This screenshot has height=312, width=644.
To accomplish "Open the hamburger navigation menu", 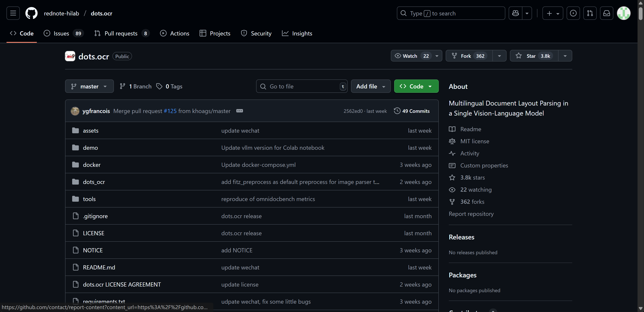I will [x=13, y=13].
